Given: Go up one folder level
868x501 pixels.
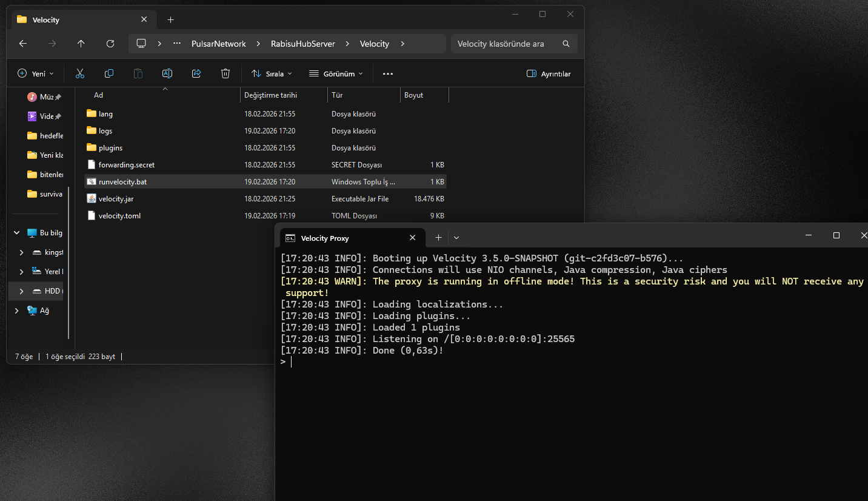Looking at the screenshot, I should click(81, 44).
